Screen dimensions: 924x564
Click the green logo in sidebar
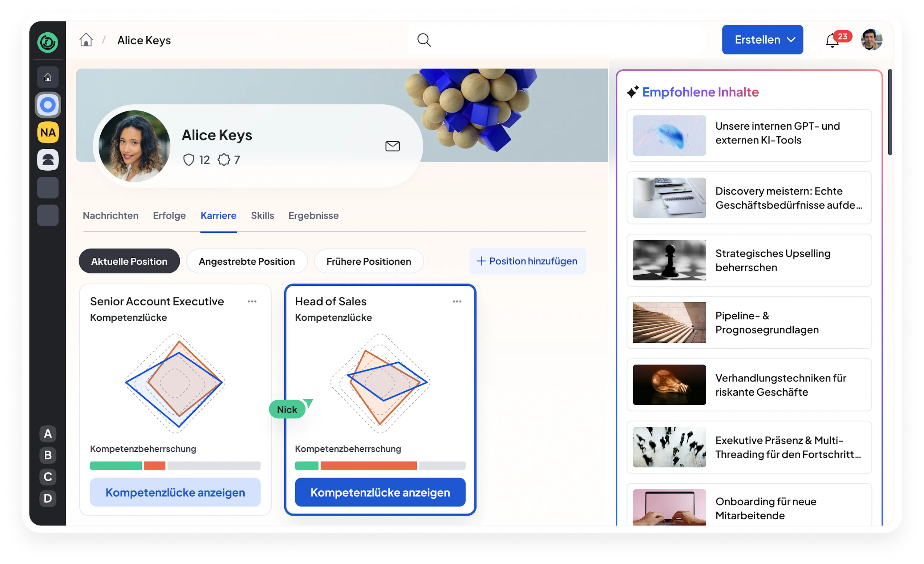click(48, 42)
